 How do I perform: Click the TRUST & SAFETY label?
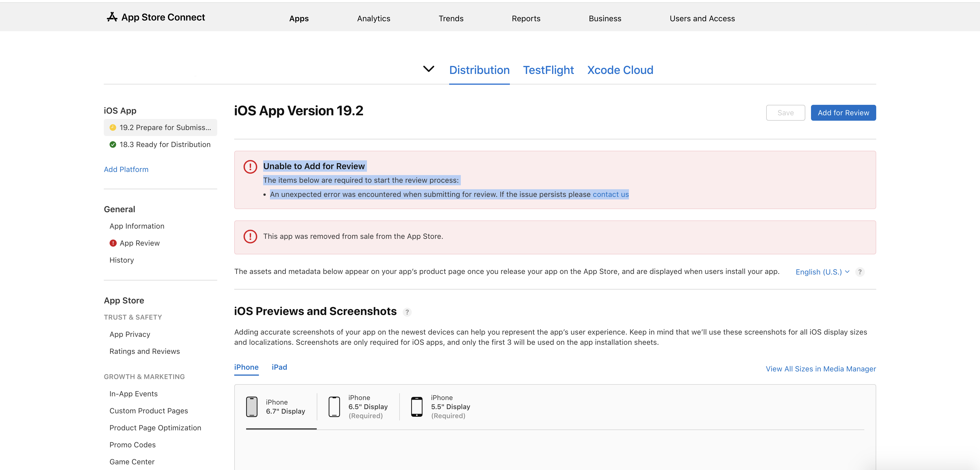(x=133, y=317)
